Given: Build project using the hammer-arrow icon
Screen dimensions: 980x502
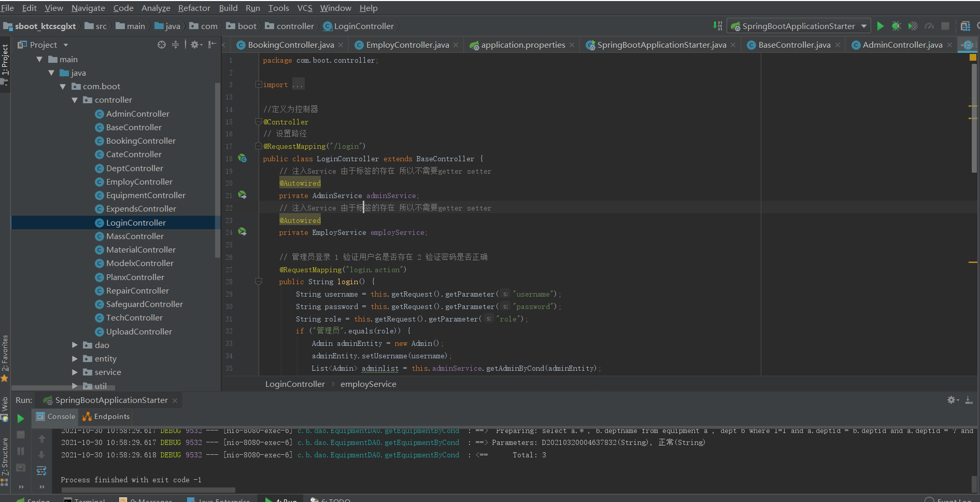Looking at the screenshot, I should 717,25.
